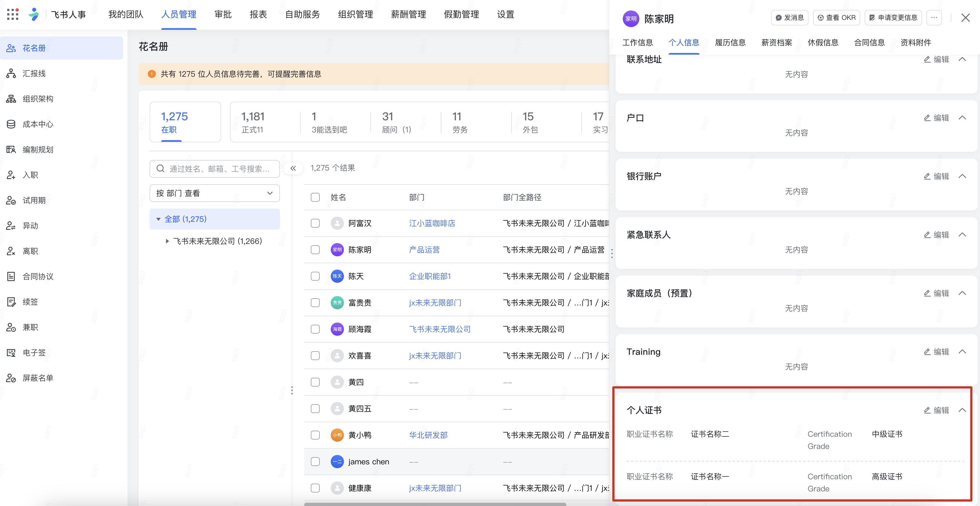
Task: Open 我的团队 in top navigation
Action: (x=126, y=14)
